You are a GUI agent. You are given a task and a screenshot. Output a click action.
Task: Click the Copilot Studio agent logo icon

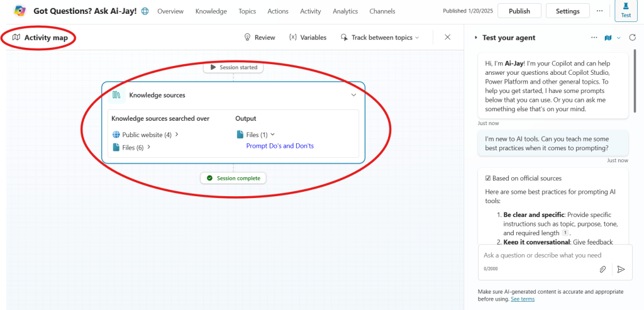click(x=19, y=11)
